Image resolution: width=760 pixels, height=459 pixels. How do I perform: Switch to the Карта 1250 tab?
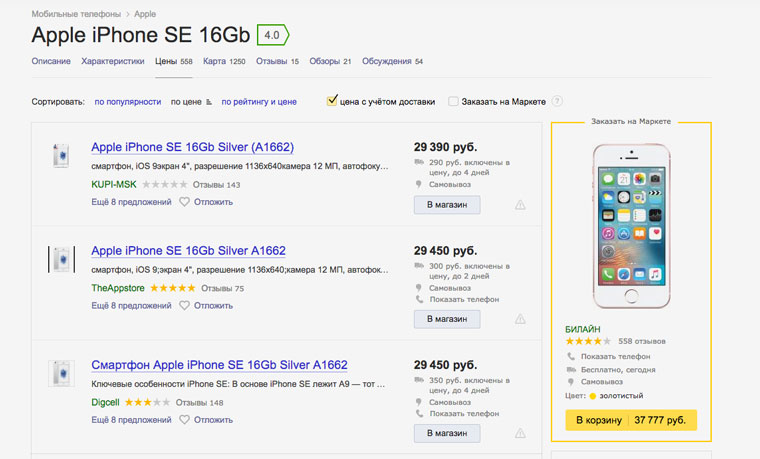224,61
